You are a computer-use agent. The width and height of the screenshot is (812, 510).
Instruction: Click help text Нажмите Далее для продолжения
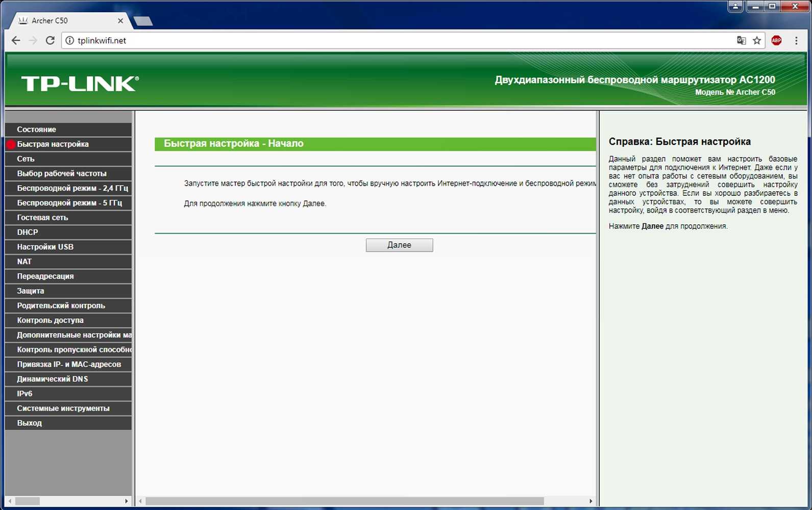pos(668,226)
